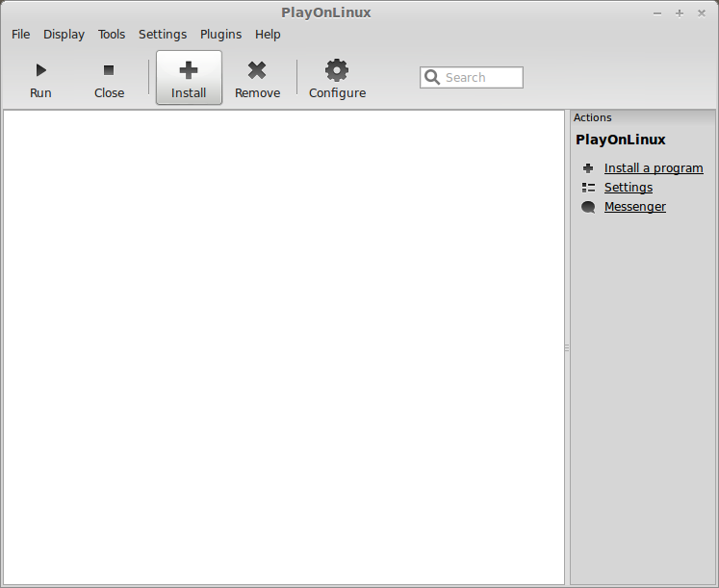Click list icon beside Settings link
This screenshot has height=588, width=719.
pyautogui.click(x=588, y=188)
